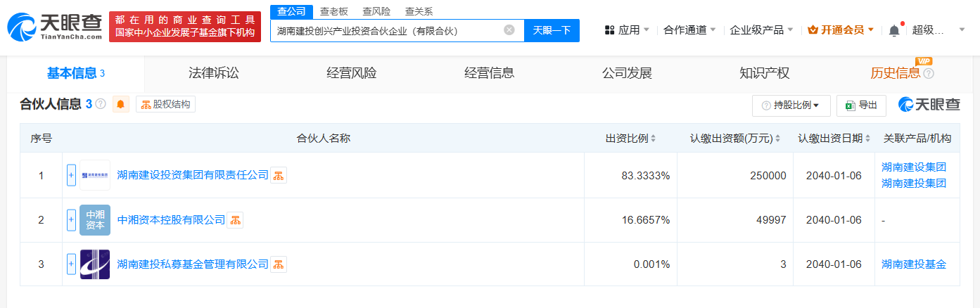Click the TianYanCha logo
The width and height of the screenshot is (980, 308).
tap(54, 27)
